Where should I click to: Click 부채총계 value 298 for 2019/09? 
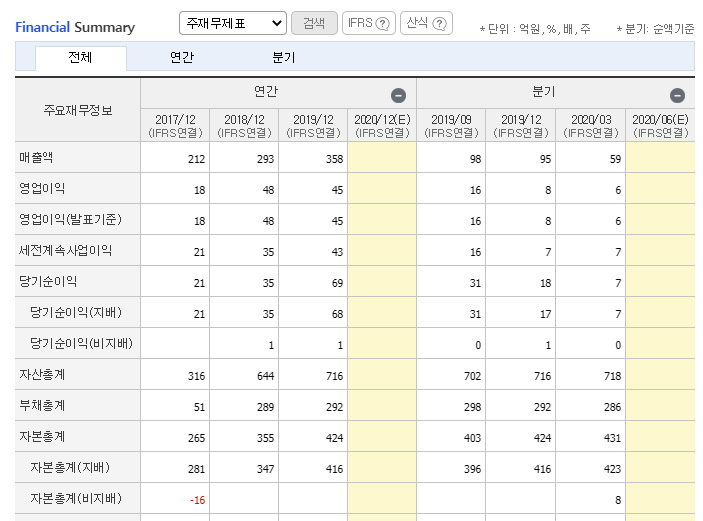[473, 407]
